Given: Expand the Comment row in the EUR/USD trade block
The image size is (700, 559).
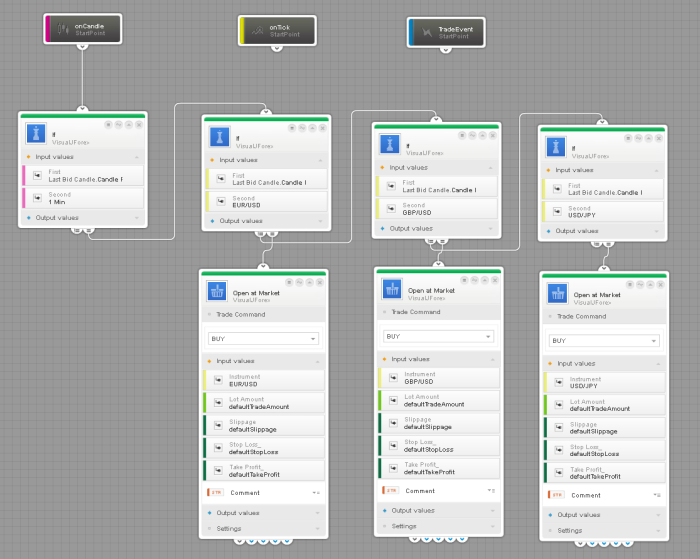Looking at the screenshot, I should pyautogui.click(x=315, y=493).
